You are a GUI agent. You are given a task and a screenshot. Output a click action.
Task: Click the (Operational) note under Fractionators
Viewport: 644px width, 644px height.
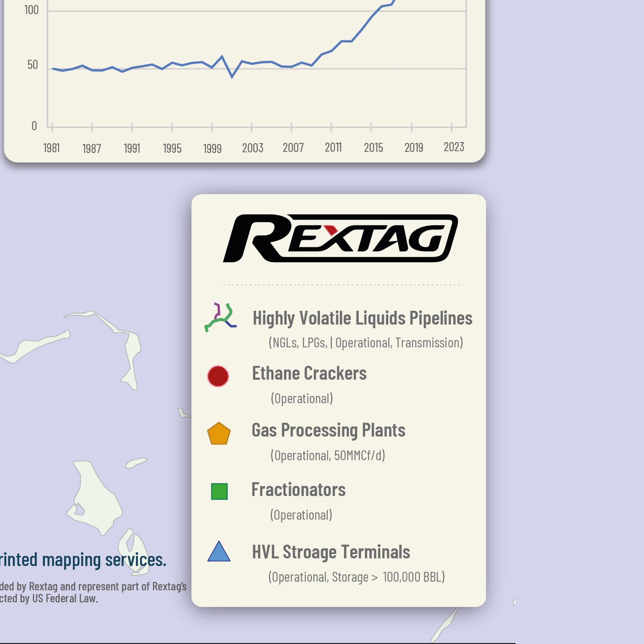tap(301, 515)
